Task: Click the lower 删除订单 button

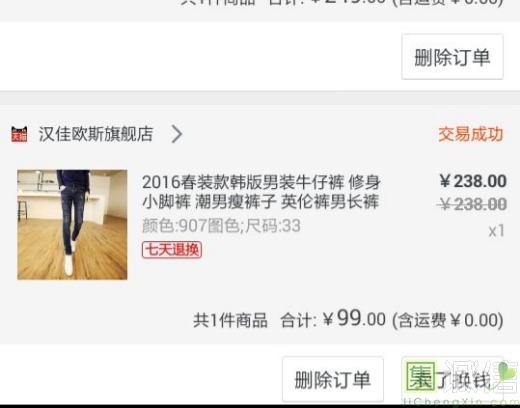Action: click(x=333, y=379)
